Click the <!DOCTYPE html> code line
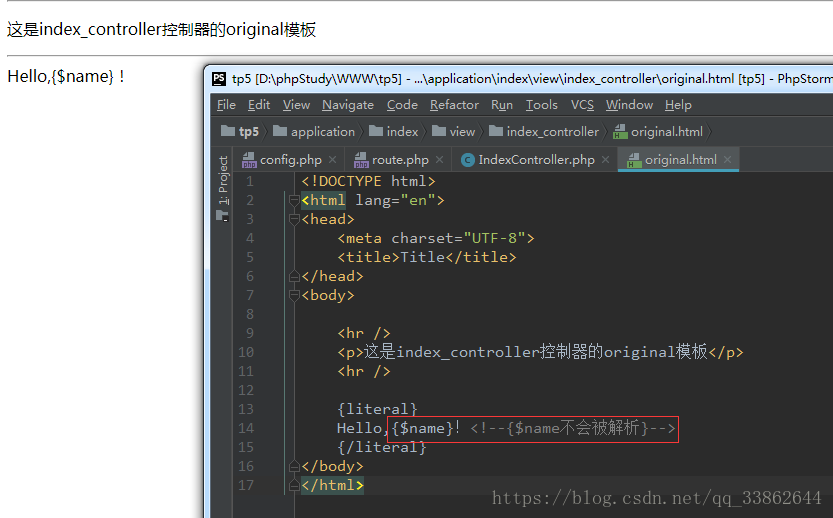 [x=368, y=181]
